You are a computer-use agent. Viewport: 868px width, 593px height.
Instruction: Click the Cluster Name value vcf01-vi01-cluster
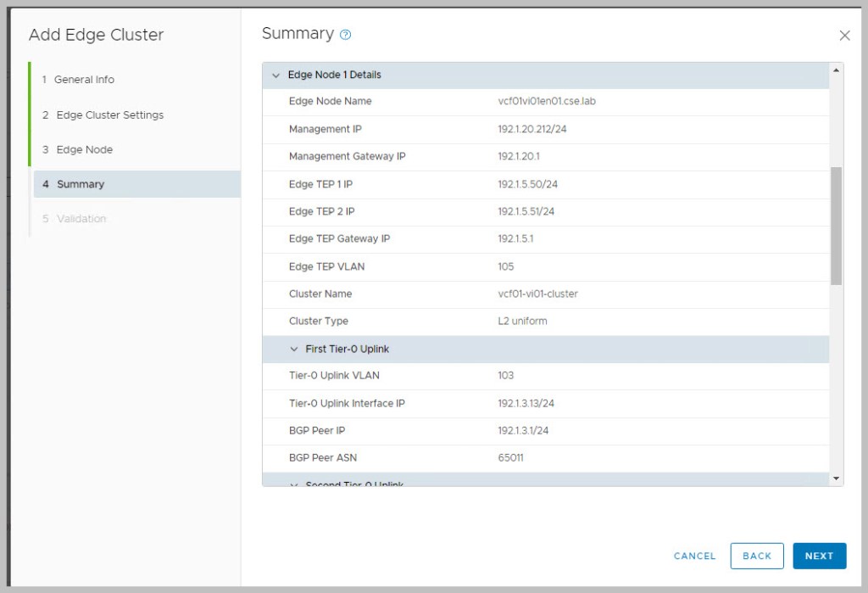(x=537, y=294)
